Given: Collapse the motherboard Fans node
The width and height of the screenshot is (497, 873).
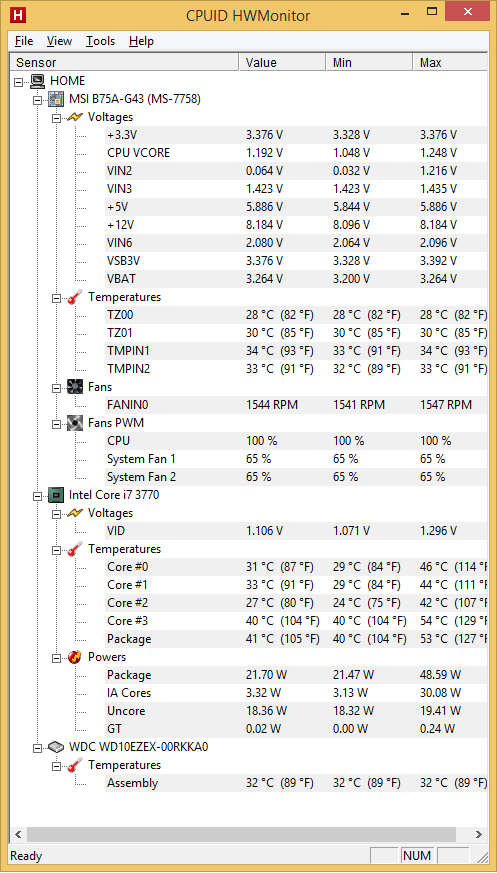Looking at the screenshot, I should pyautogui.click(x=56, y=388).
